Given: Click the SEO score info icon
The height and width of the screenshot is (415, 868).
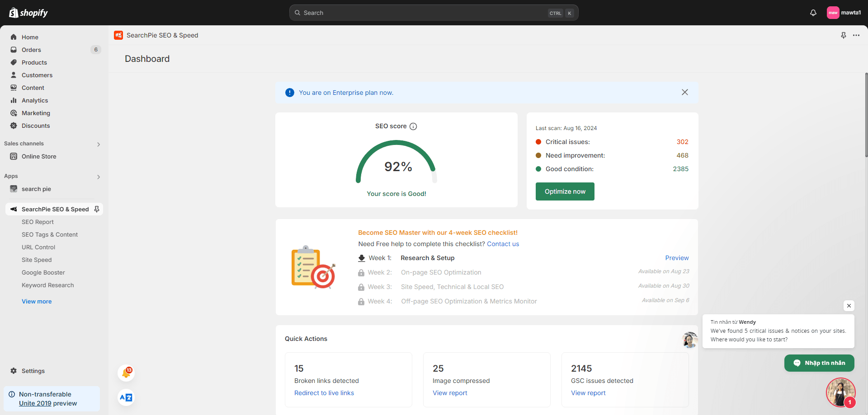Looking at the screenshot, I should click(413, 126).
